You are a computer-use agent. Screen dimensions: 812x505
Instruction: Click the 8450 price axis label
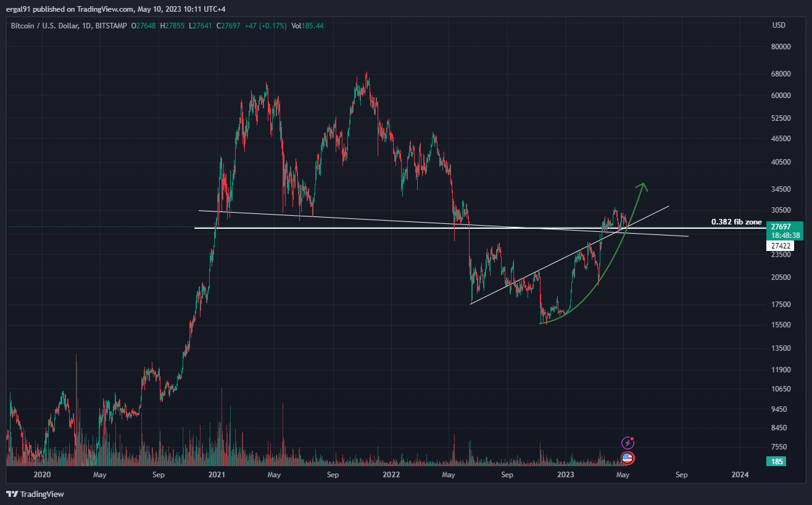[779, 428]
